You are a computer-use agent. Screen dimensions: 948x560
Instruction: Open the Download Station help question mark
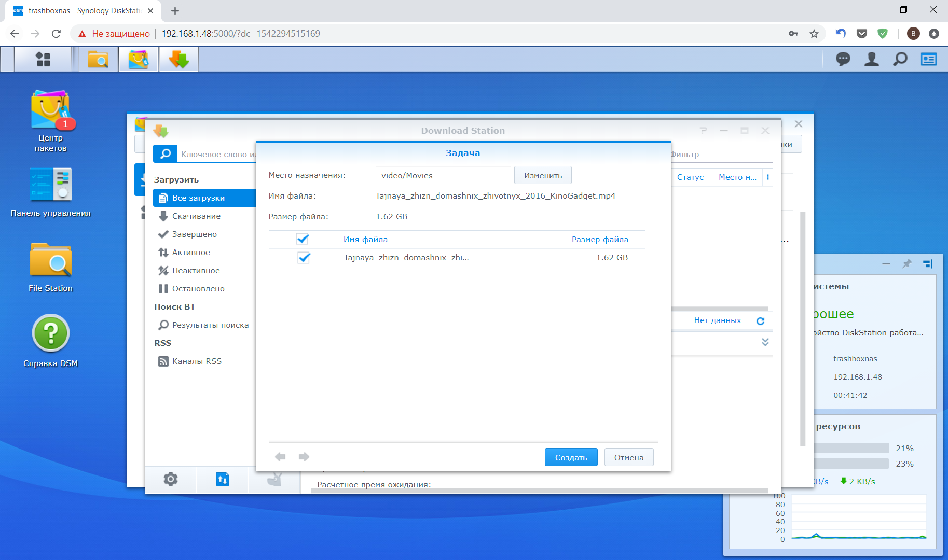[703, 131]
